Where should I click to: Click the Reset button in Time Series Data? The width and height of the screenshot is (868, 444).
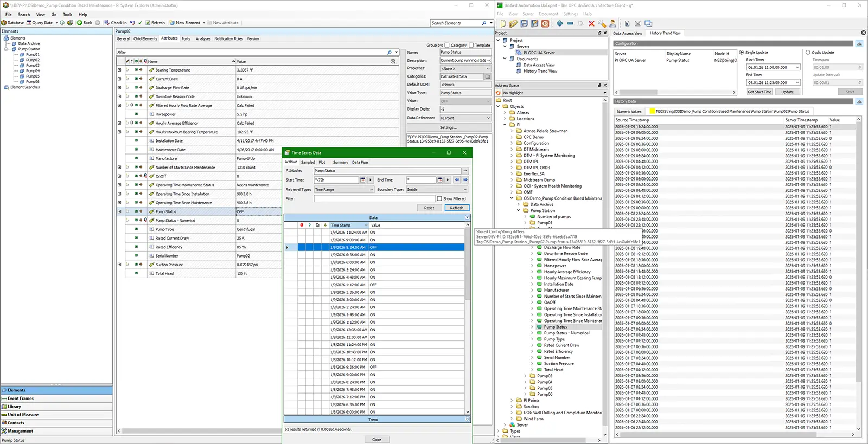(x=429, y=208)
